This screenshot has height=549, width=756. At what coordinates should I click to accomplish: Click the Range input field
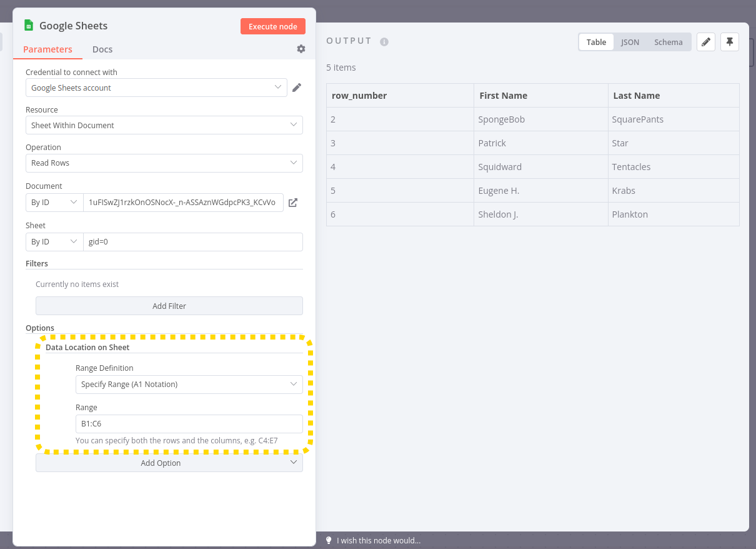pyautogui.click(x=189, y=423)
